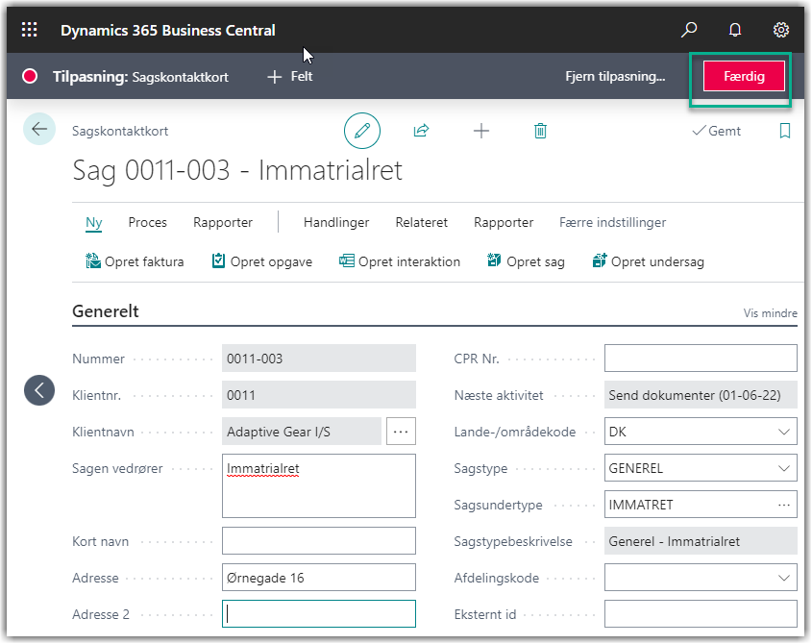Click the Klientnr. field 0011

[318, 395]
